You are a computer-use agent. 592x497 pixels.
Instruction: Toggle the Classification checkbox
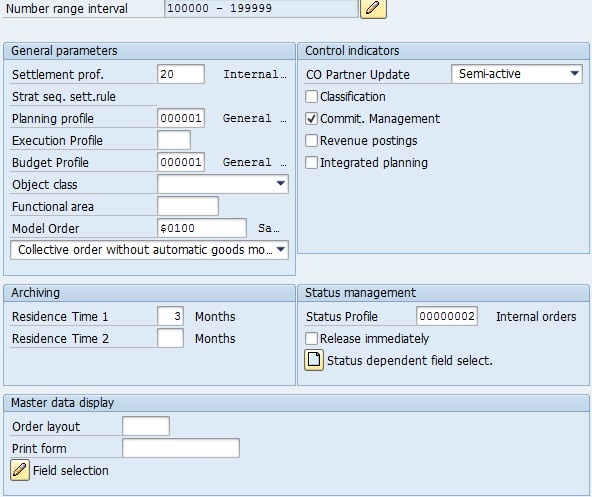tap(311, 97)
